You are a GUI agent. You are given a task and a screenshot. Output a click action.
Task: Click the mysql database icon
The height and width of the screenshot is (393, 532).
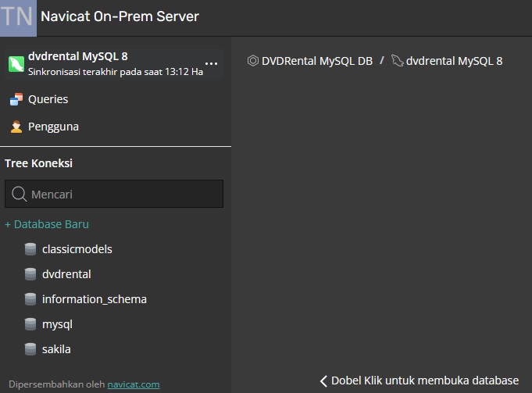click(30, 324)
